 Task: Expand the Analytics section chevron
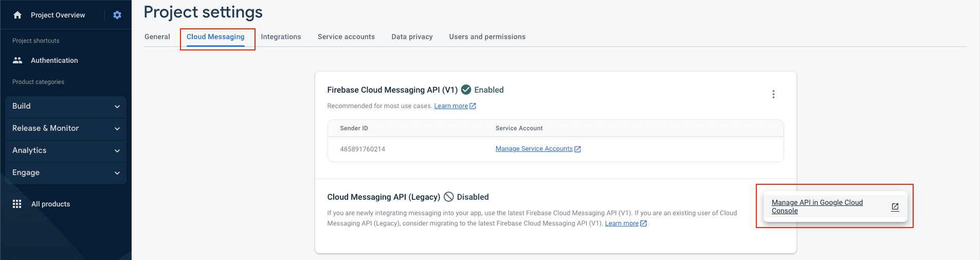[117, 151]
